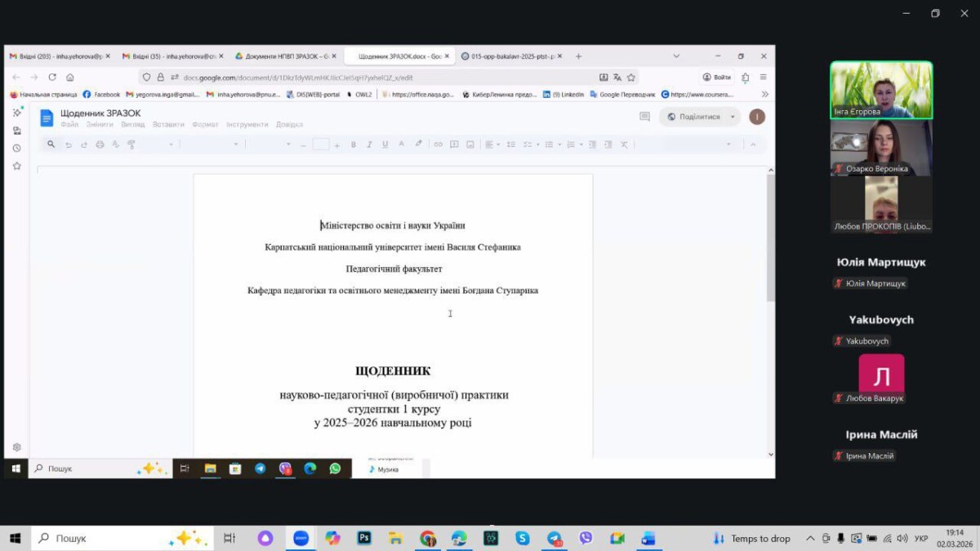980x551 pixels.
Task: Open the Формат menu
Action: pos(205,125)
